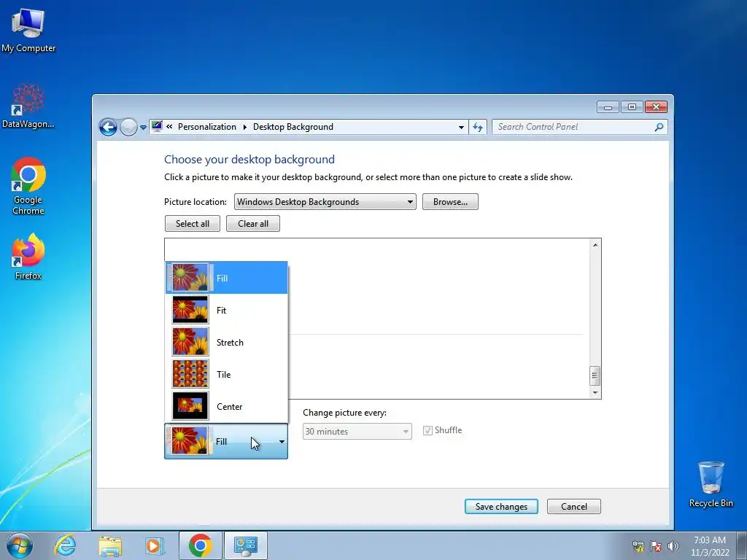Click the Select all button

193,223
